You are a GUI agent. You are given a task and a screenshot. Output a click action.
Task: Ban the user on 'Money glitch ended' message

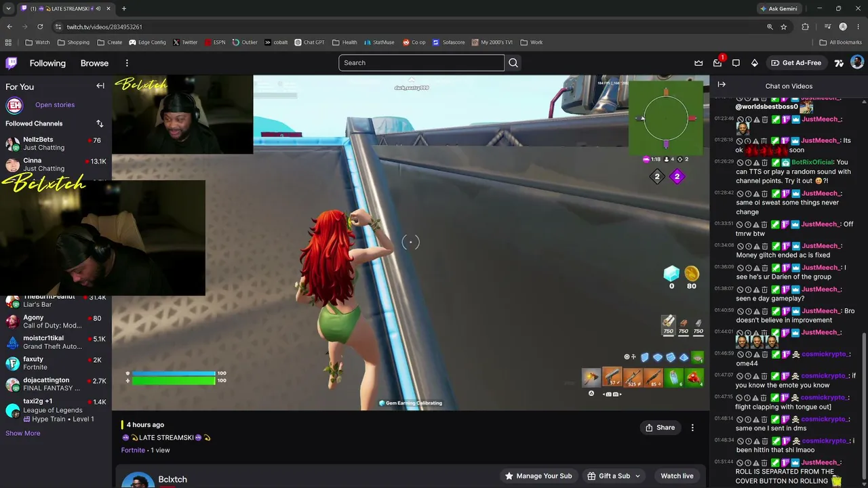point(740,246)
